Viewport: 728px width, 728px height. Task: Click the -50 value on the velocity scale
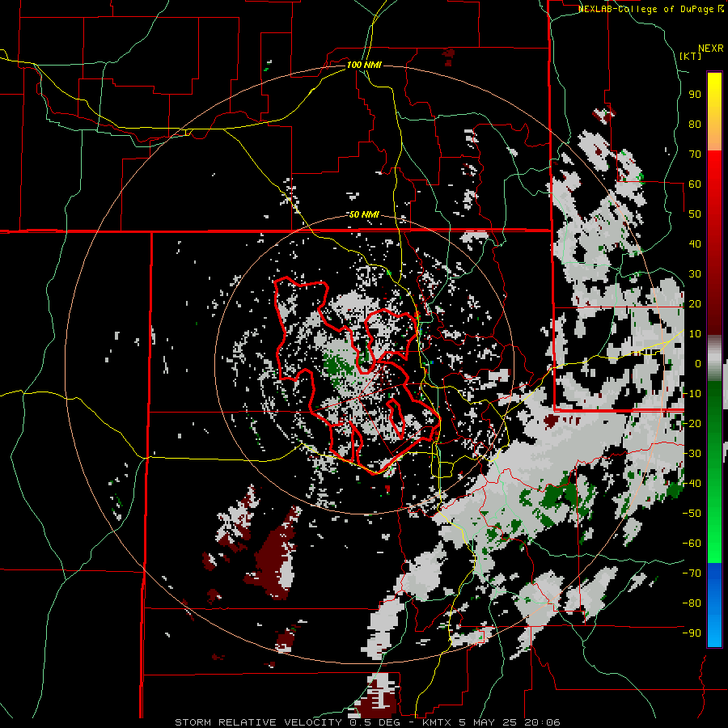tap(692, 514)
